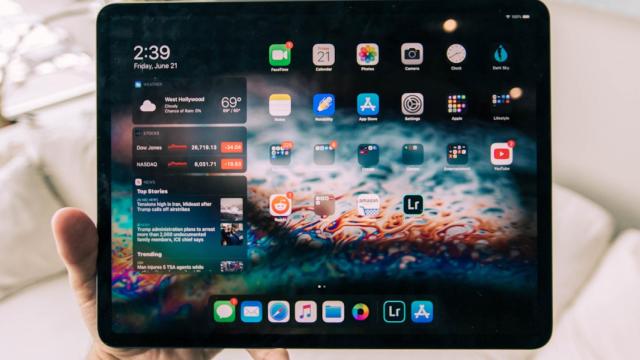Tap the Trending heading in News widget
640x360 pixels.
[149, 254]
